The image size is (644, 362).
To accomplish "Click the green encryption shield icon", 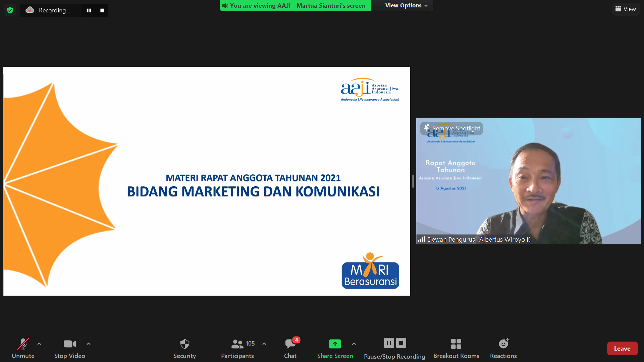I will [x=10, y=10].
